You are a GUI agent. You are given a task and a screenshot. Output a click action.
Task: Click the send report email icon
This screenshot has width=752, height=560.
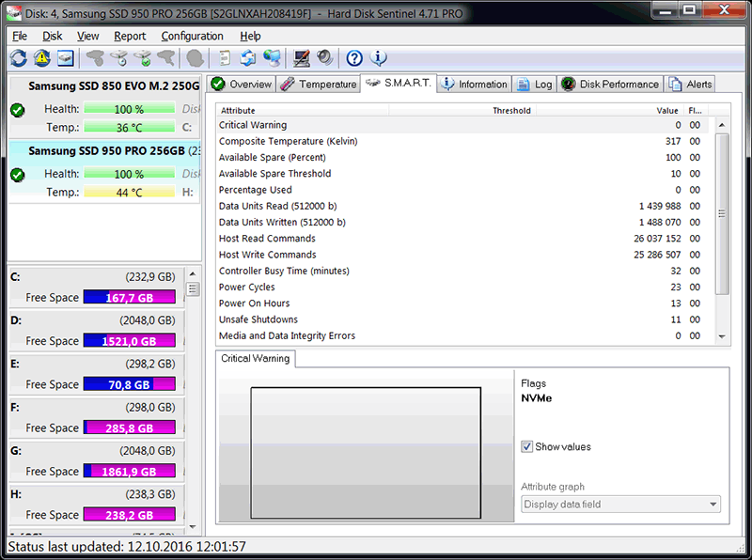click(248, 58)
